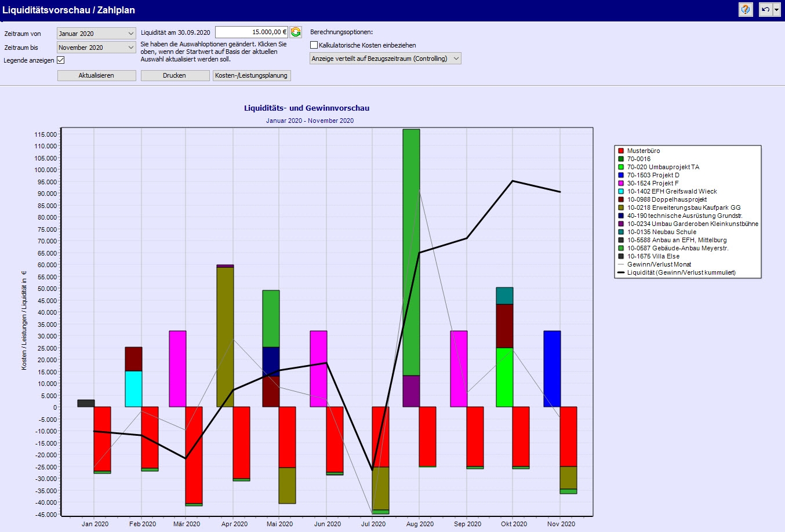The width and height of the screenshot is (785, 532).
Task: Expand the dropdown arrow beside the undo icon
Action: tap(776, 9)
